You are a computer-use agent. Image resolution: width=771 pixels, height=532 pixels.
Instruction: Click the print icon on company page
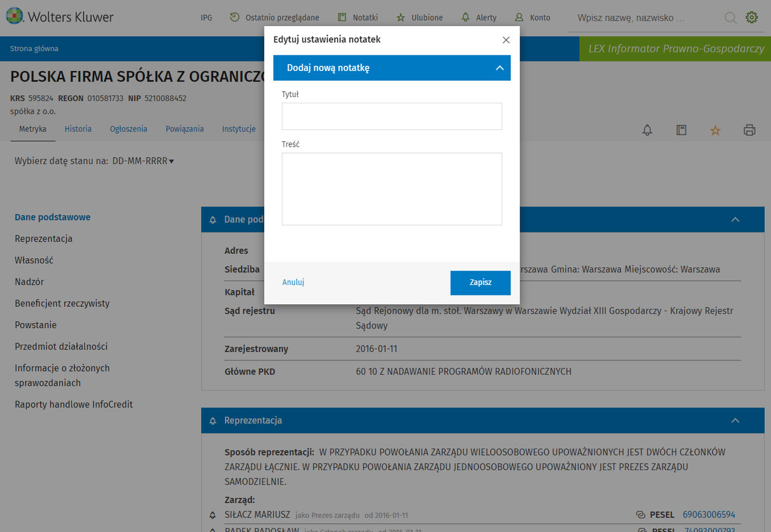[749, 130]
